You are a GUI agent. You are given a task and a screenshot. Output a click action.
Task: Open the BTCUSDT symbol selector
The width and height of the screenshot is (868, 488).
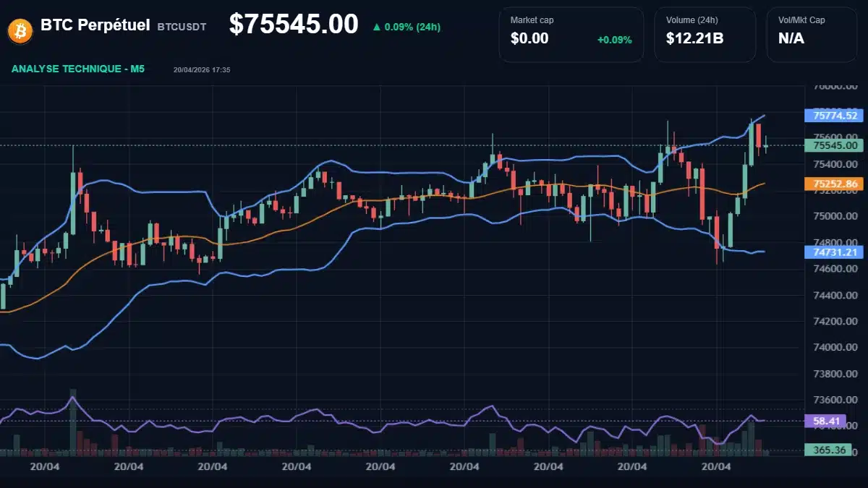coord(181,26)
